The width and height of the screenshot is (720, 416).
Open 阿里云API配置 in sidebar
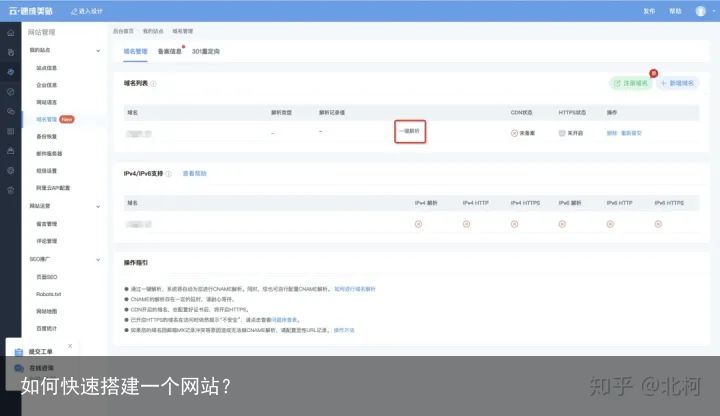53,188
